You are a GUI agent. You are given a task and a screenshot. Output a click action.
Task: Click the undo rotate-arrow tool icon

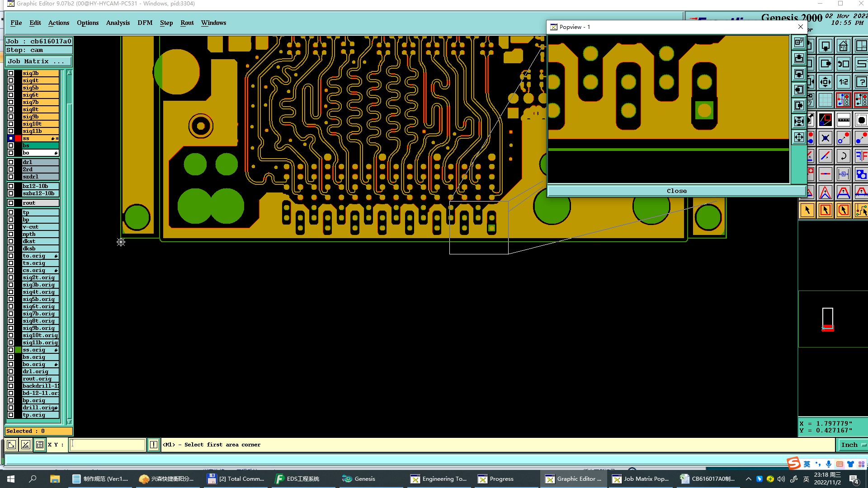(x=843, y=156)
